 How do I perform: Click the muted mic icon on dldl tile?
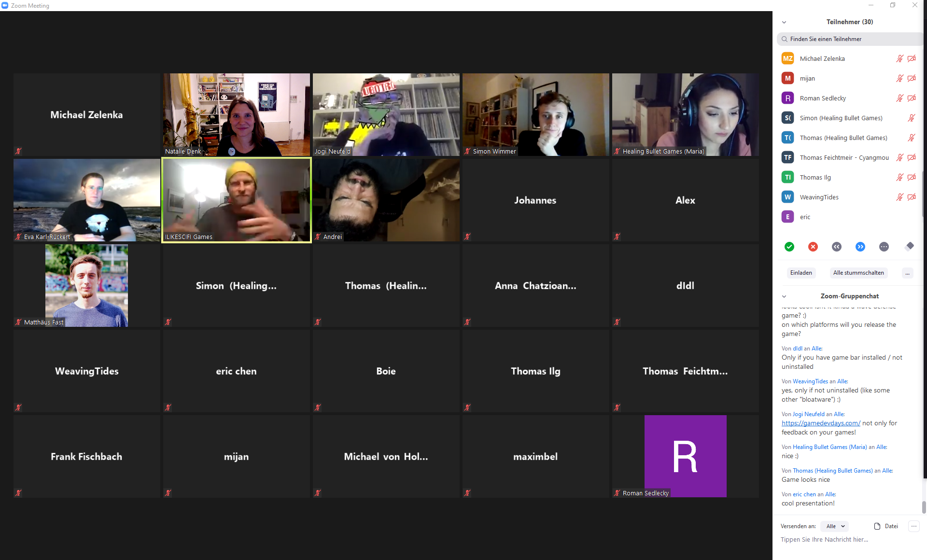[617, 322]
